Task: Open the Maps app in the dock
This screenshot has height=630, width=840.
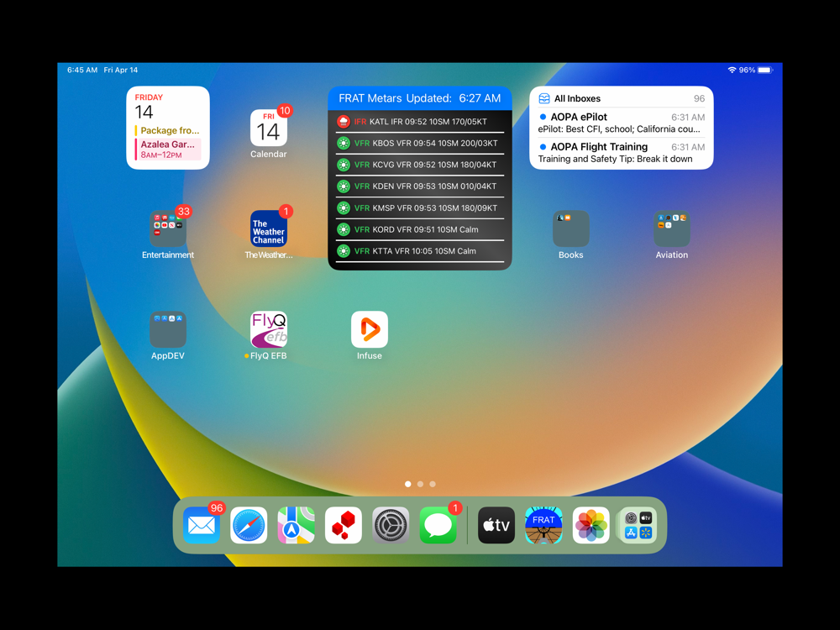Action: (x=297, y=525)
